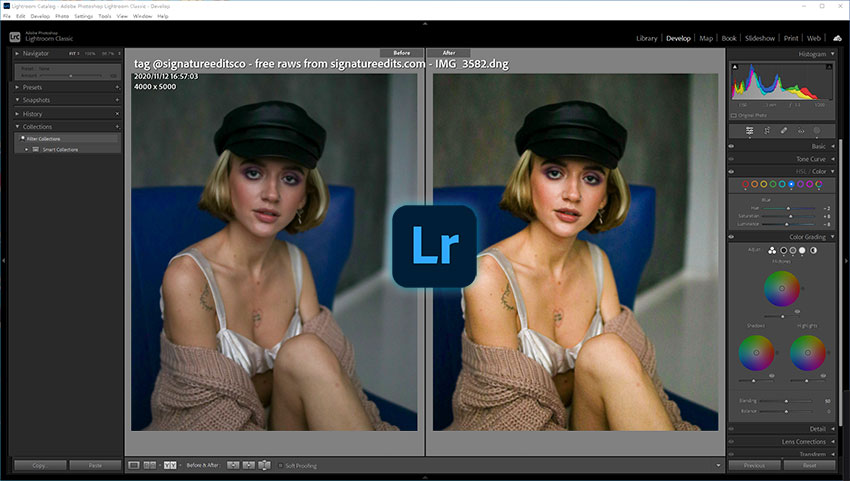Swap Before and After settings
850x481 pixels.
click(x=265, y=465)
